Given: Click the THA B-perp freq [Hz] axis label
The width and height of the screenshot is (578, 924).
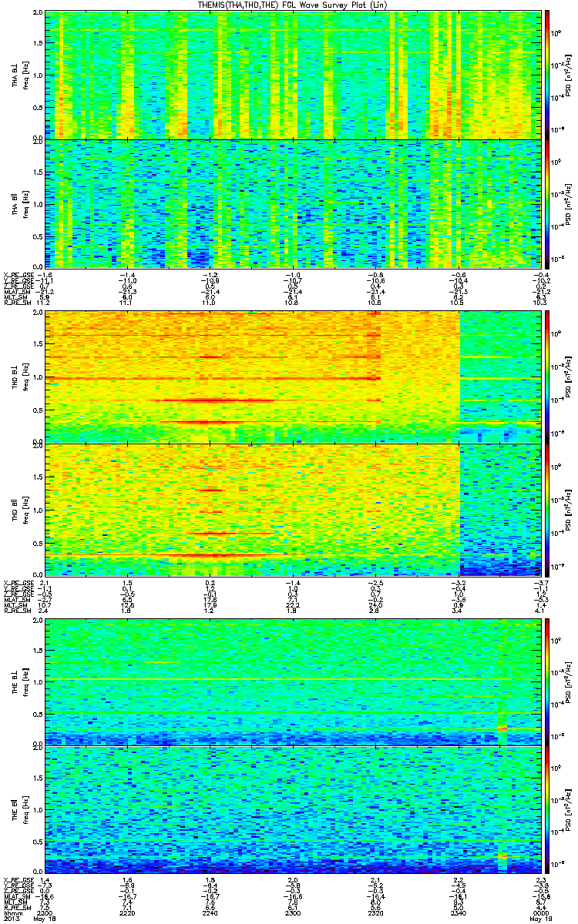Looking at the screenshot, I should coord(25,75).
